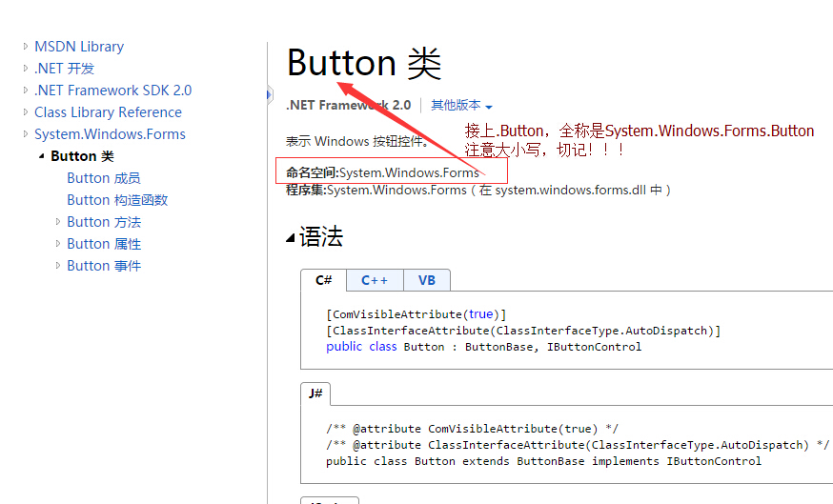Screen dimensions: 833x504
Task: Click the '@attribute ClassInterfaceAttribute' J# line
Action: [x=578, y=445]
